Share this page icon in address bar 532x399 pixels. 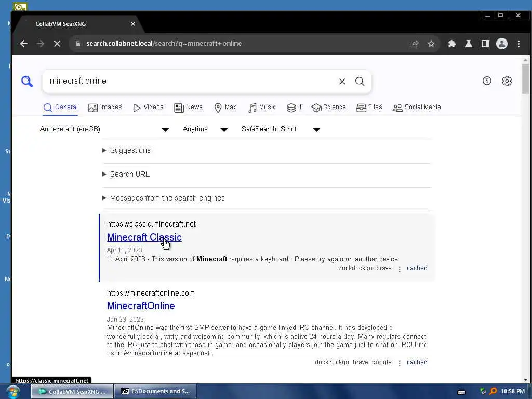tap(415, 44)
